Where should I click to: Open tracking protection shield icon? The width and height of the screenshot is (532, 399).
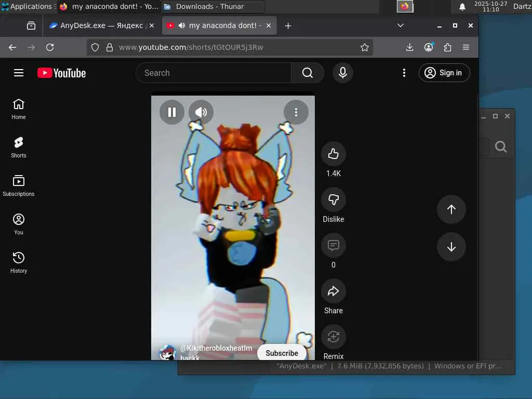click(95, 47)
